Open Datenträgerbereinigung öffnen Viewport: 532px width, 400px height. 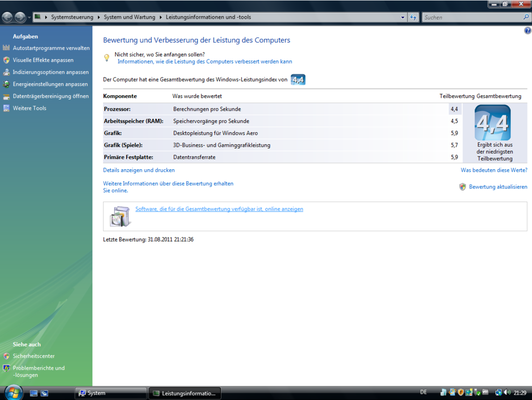coord(51,96)
